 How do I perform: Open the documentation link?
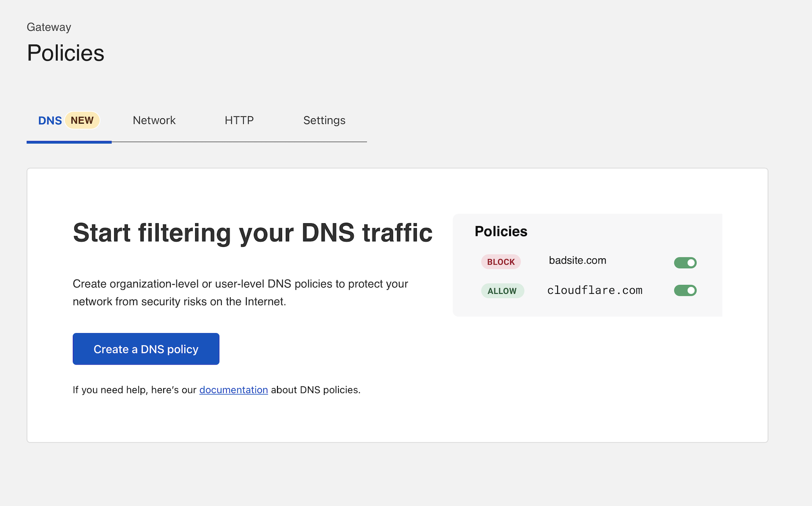pyautogui.click(x=233, y=390)
